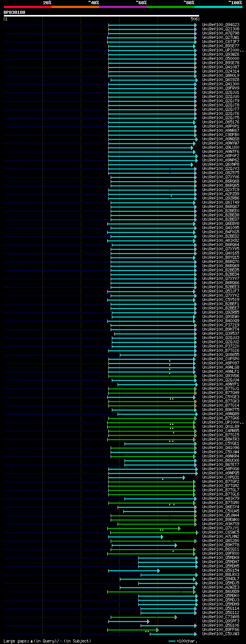This screenshot has height=644, width=246.
Task: Click the alignment bar for UniRef100_Q7XJY1
Action: tap(144, 528)
